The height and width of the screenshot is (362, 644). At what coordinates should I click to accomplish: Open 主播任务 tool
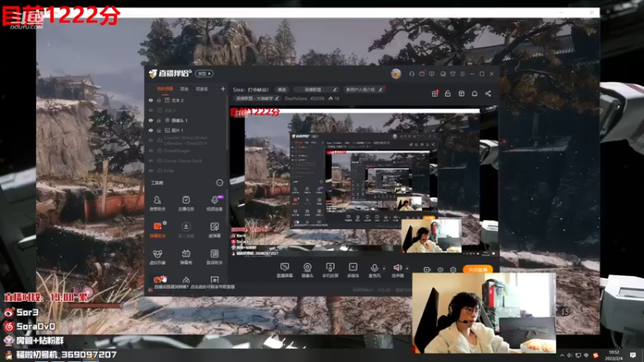pos(186,204)
